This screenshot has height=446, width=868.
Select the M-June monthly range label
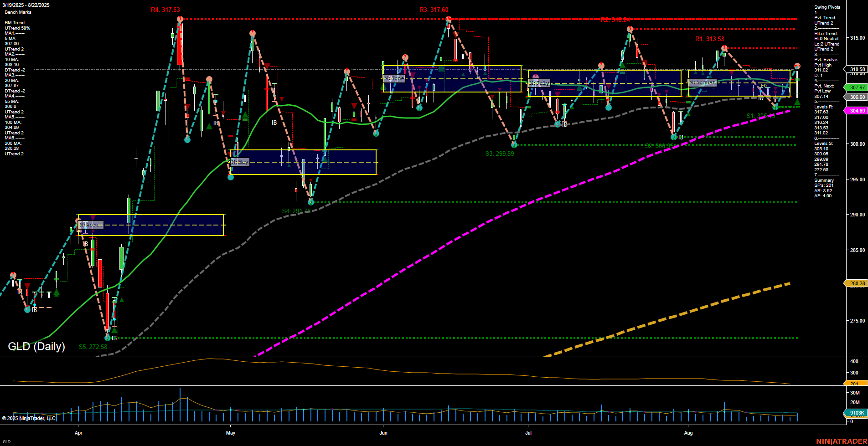point(395,78)
